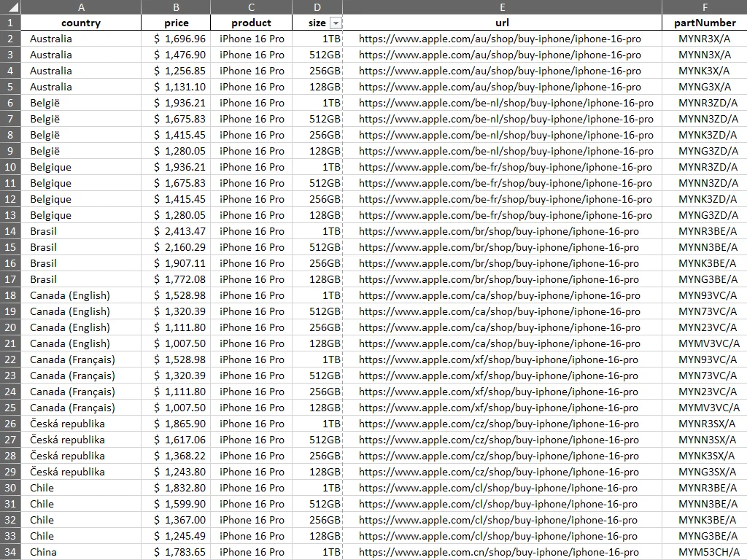Viewport: 747px width, 560px height.
Task: Click the 'partNumber' header cell
Action: (x=705, y=23)
